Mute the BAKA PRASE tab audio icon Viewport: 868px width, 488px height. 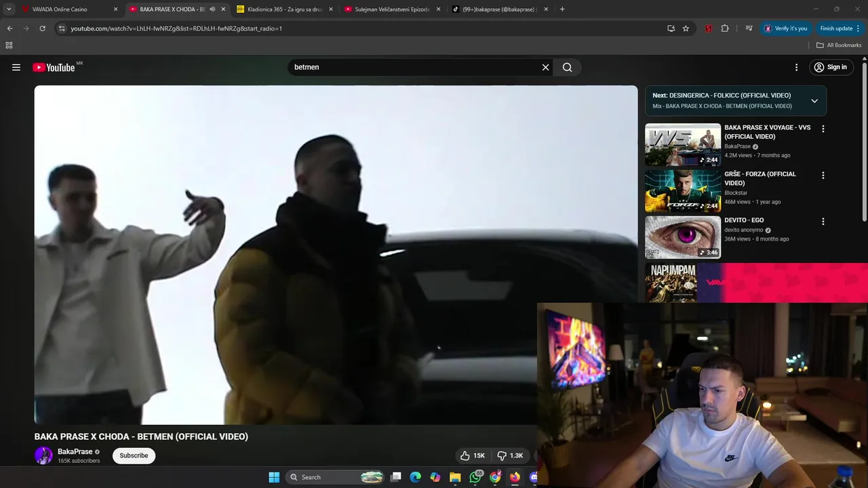[212, 9]
